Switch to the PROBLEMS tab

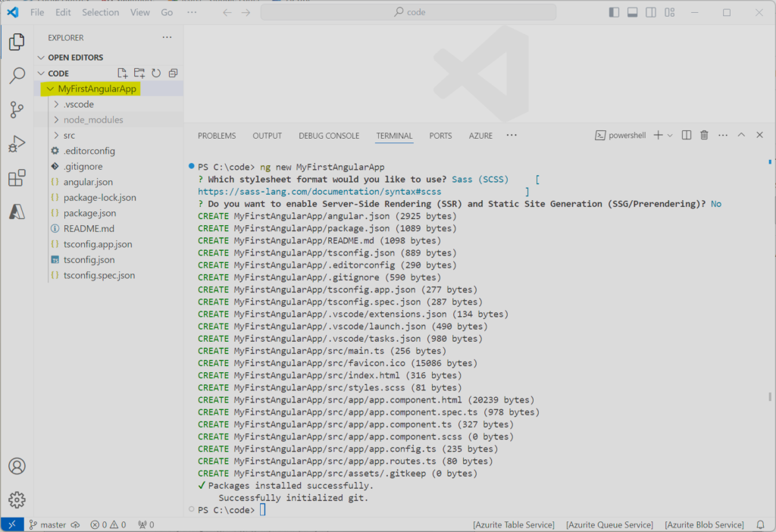[x=217, y=136]
